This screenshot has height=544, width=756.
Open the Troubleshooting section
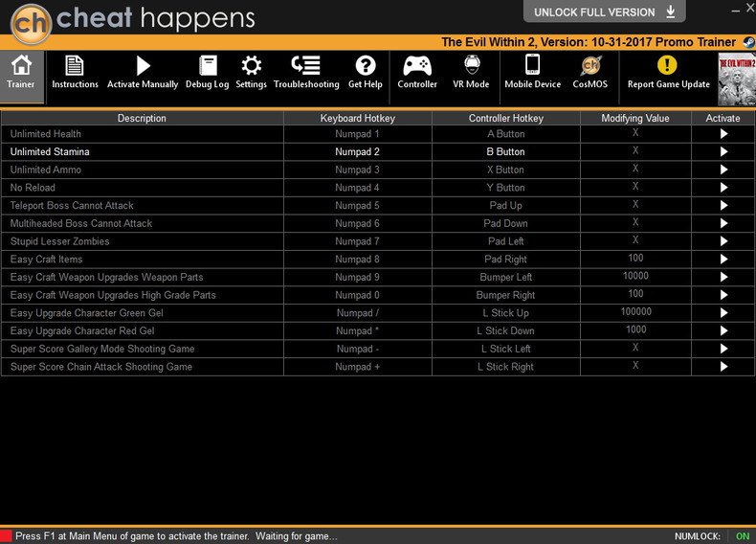click(306, 73)
